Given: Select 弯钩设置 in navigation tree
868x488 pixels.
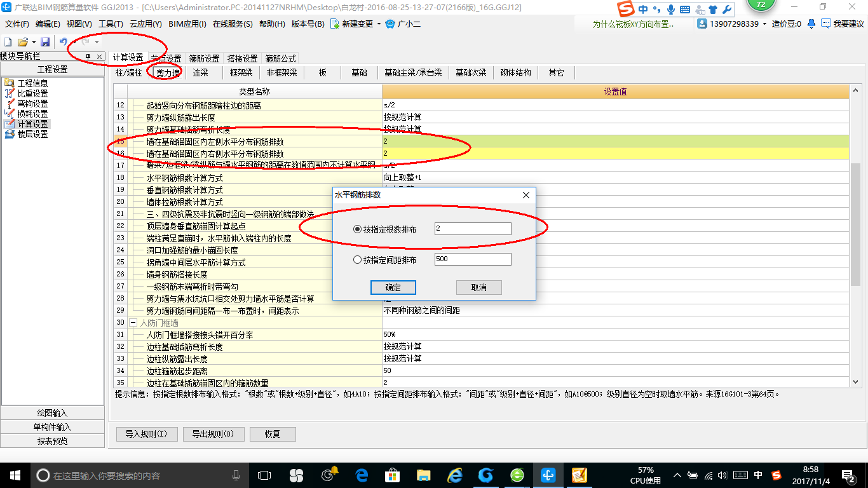Looking at the screenshot, I should [32, 104].
